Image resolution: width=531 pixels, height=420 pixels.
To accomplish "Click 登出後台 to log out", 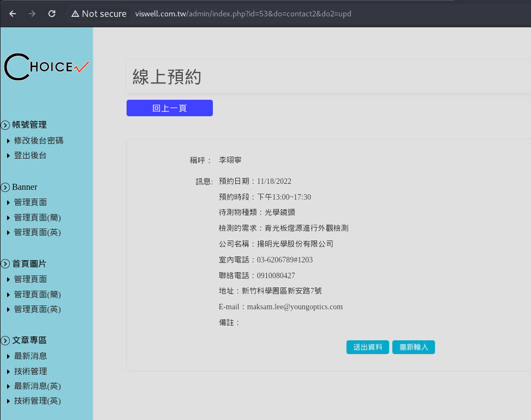I will click(30, 155).
